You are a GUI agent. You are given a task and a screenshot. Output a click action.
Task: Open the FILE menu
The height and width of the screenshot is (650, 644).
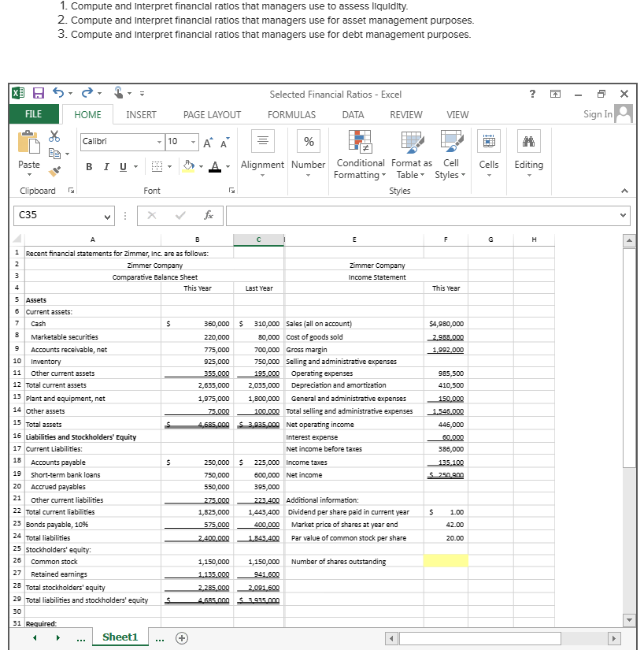pyautogui.click(x=34, y=114)
